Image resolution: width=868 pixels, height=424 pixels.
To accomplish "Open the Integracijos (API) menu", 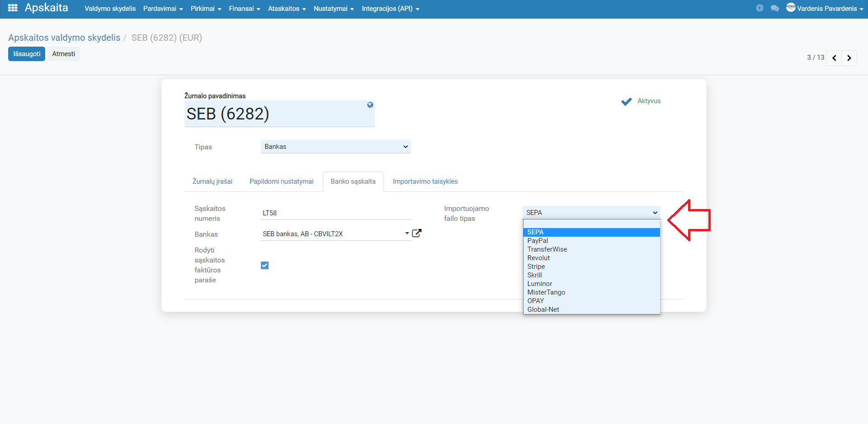I will (391, 9).
